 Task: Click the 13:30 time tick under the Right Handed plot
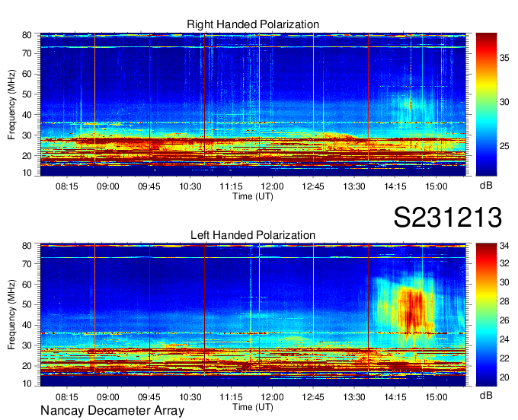(354, 186)
